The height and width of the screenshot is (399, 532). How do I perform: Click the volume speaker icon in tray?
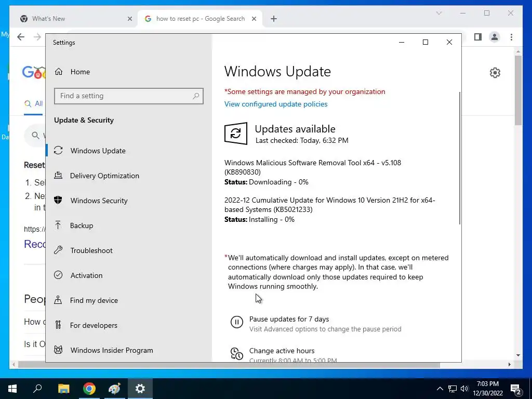click(x=464, y=389)
